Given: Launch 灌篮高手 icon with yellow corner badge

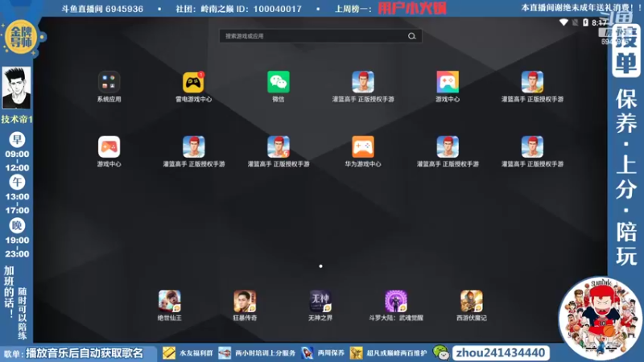Looking at the screenshot, I should [x=532, y=82].
